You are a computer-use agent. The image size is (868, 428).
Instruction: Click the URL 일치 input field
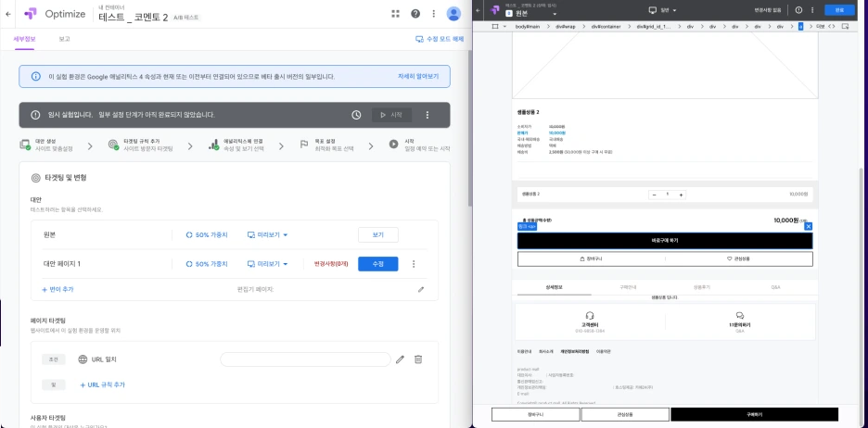306,359
